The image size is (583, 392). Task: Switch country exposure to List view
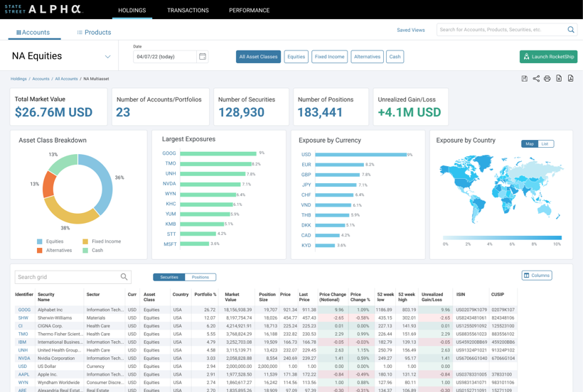[545, 144]
